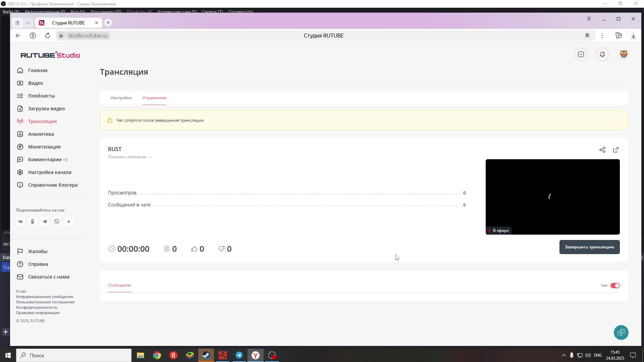
Task: Click the Telegram social icon in sidebar
Action: (45, 222)
